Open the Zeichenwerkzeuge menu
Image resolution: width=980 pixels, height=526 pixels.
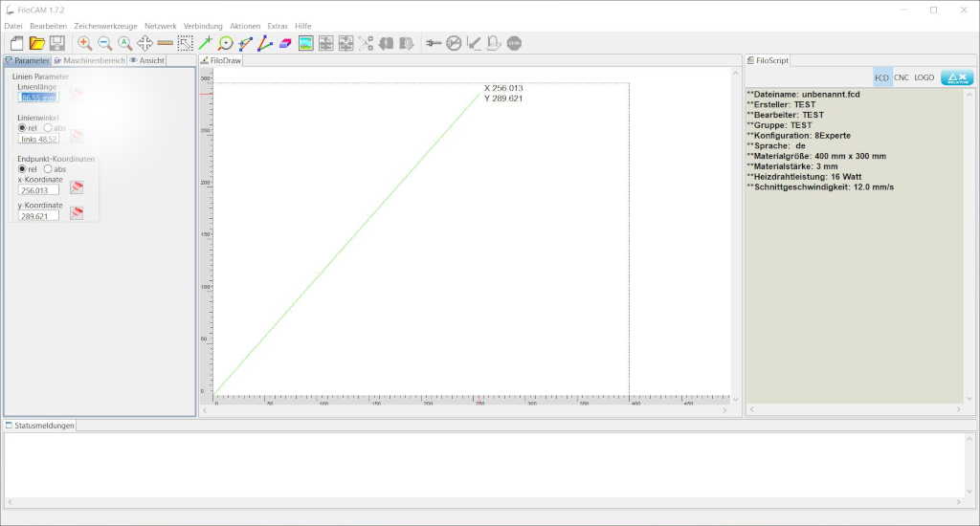105,26
